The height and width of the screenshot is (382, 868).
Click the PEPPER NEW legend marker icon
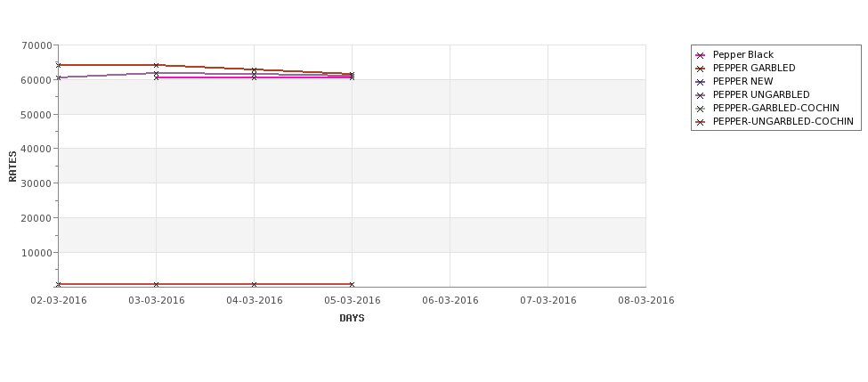(x=701, y=82)
